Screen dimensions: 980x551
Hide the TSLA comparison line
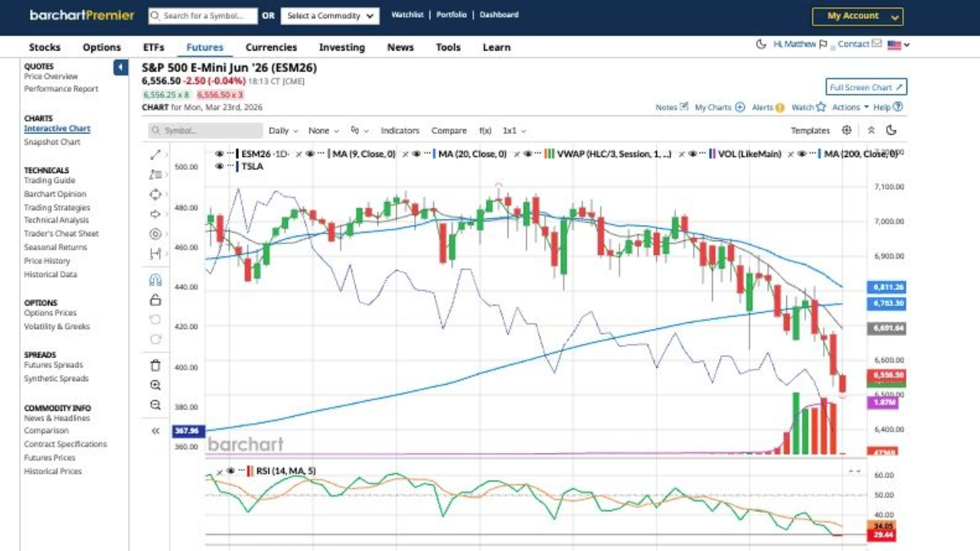pos(220,166)
